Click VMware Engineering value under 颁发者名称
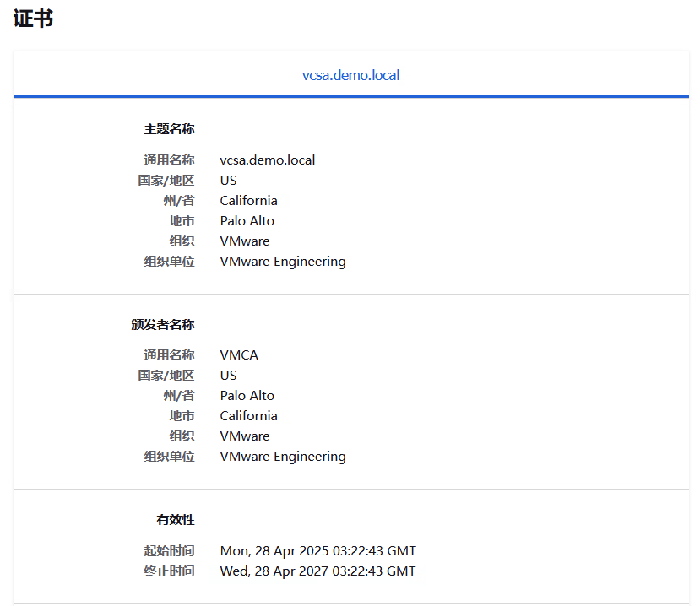Image resolution: width=700 pixels, height=606 pixels. click(282, 456)
